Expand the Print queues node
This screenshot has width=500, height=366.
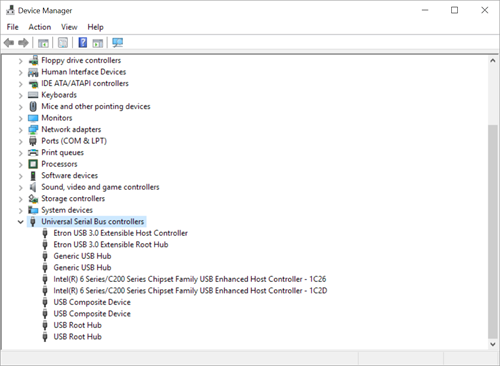[20, 153]
